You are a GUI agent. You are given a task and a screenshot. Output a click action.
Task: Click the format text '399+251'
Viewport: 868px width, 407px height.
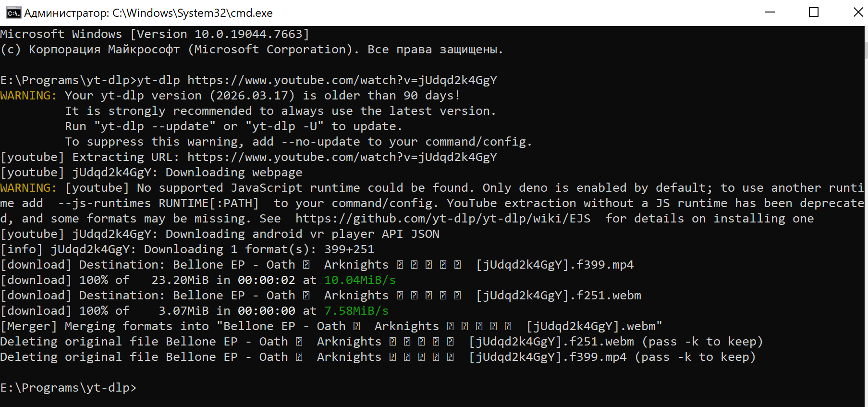[x=349, y=249]
